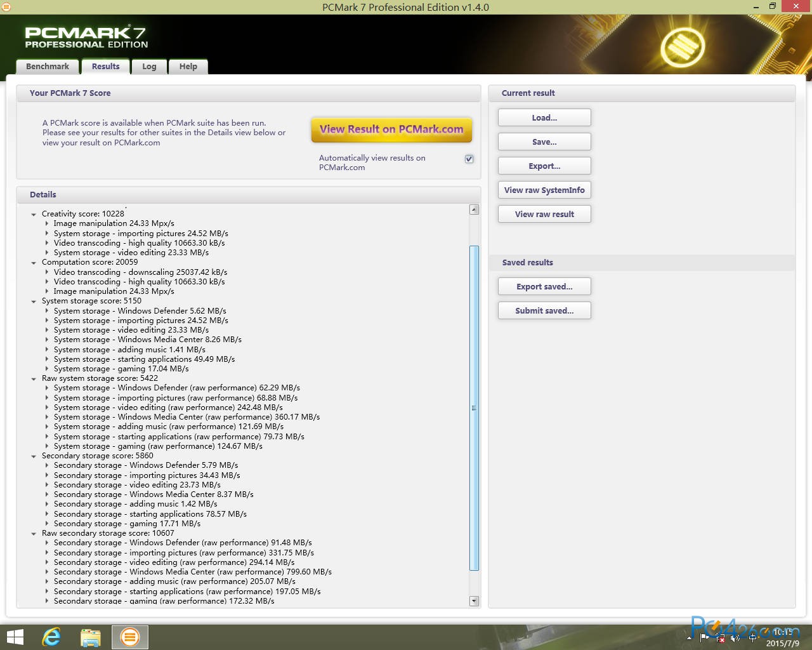Expand Secondary storage - importing pictures 34.43 MB/s

(47, 475)
